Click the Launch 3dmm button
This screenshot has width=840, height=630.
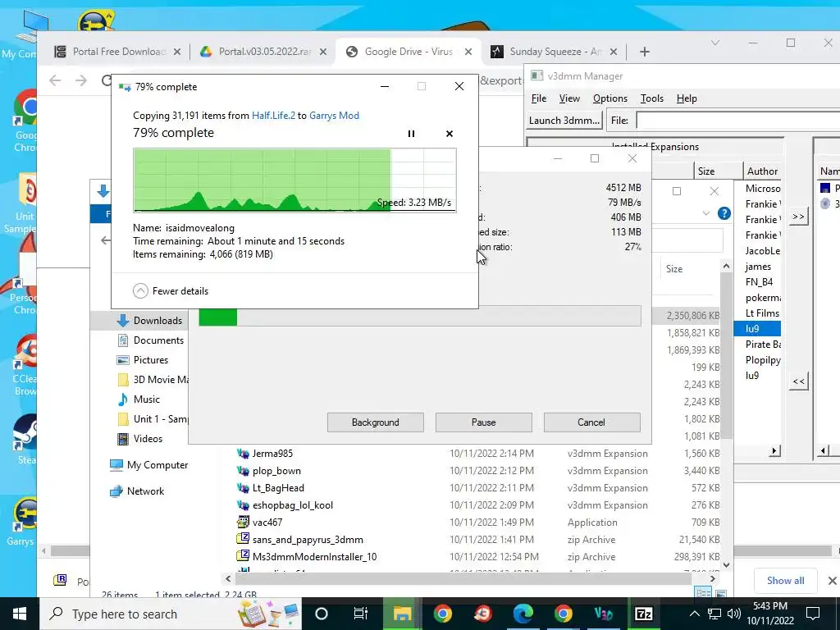tap(564, 120)
